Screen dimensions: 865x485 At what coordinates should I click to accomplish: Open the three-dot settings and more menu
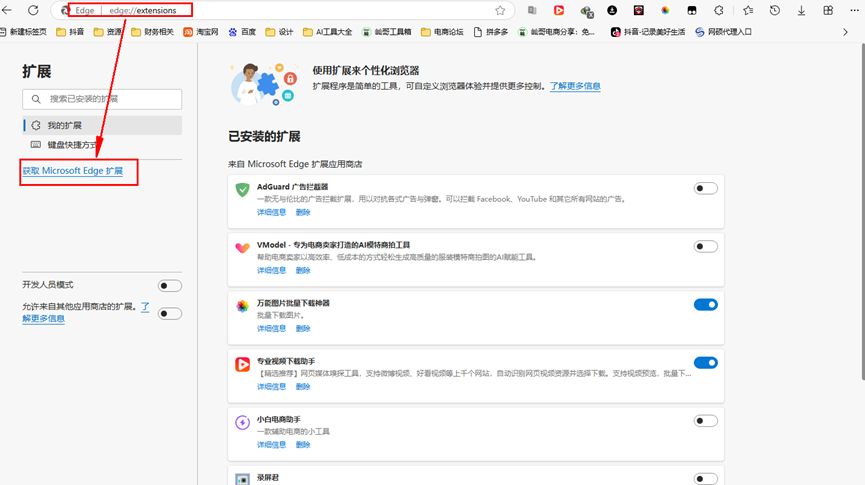(855, 10)
